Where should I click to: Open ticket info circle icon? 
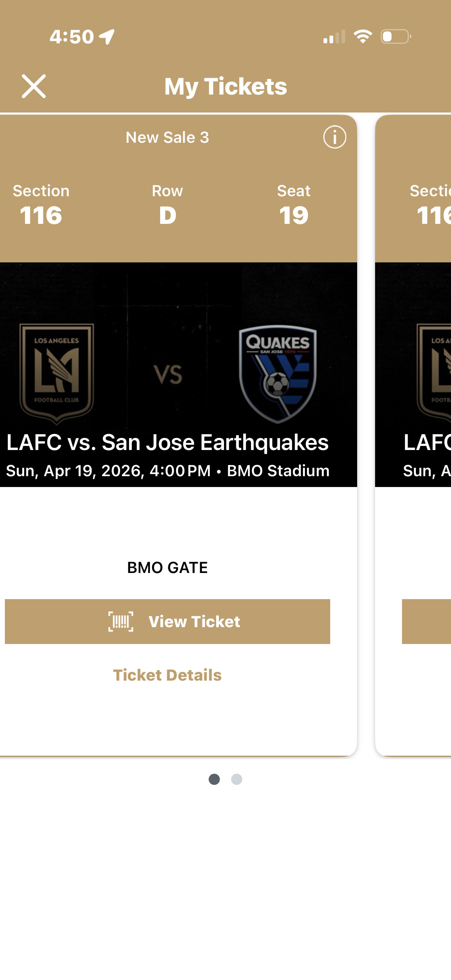(x=335, y=137)
